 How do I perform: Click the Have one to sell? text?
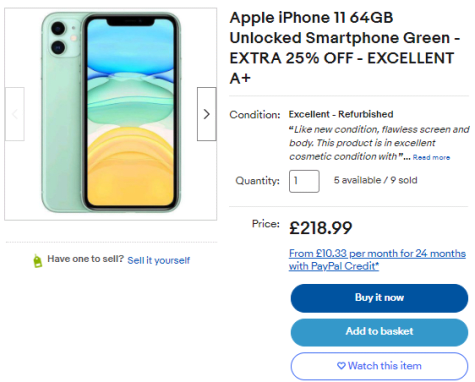tap(85, 259)
